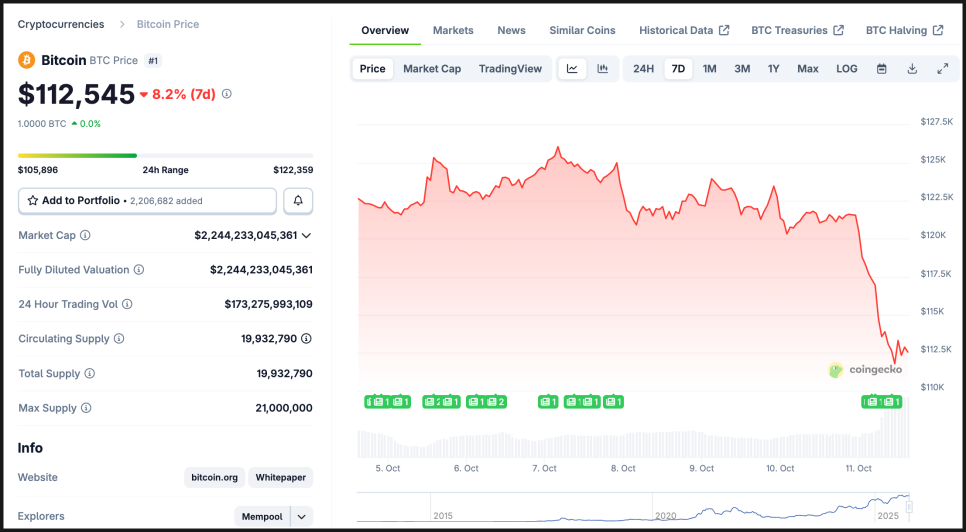
Task: Open the calendar date range picker
Action: [x=881, y=69]
